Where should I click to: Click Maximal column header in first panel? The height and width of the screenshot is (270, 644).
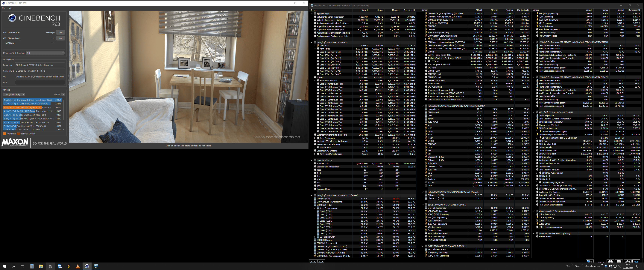click(x=396, y=10)
